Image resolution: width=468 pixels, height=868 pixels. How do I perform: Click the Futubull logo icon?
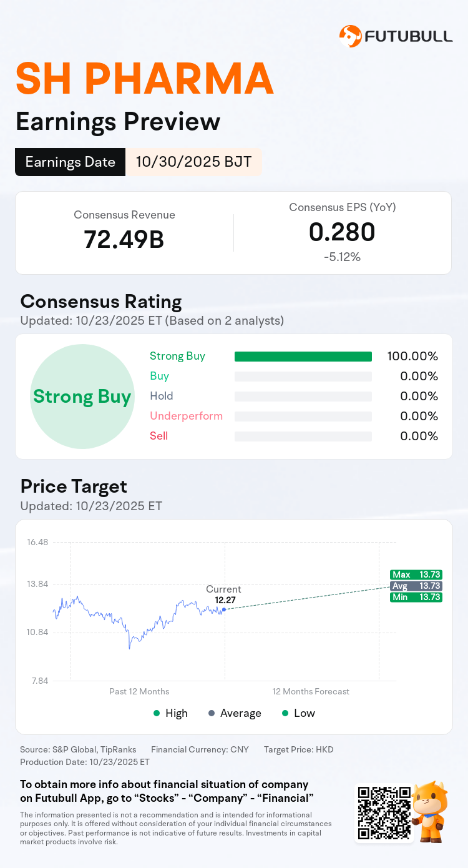coord(350,36)
